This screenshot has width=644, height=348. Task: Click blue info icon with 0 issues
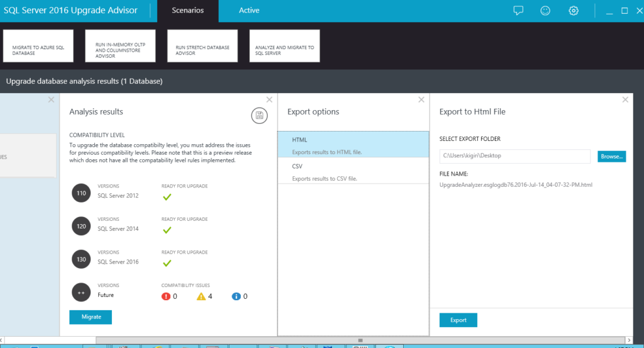pos(236,296)
